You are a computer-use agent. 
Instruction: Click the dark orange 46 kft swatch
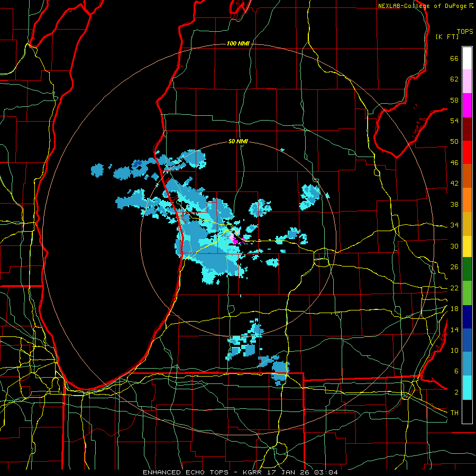pos(467,176)
